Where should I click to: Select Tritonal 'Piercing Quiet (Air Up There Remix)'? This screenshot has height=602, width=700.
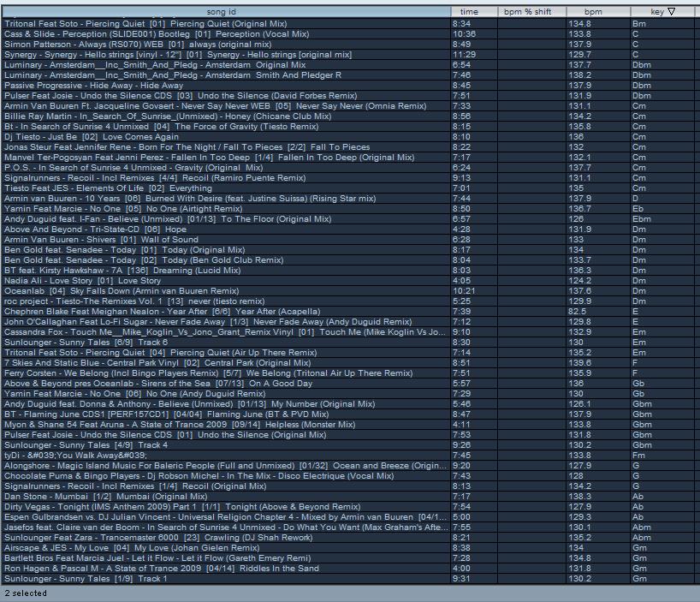tap(348, 352)
